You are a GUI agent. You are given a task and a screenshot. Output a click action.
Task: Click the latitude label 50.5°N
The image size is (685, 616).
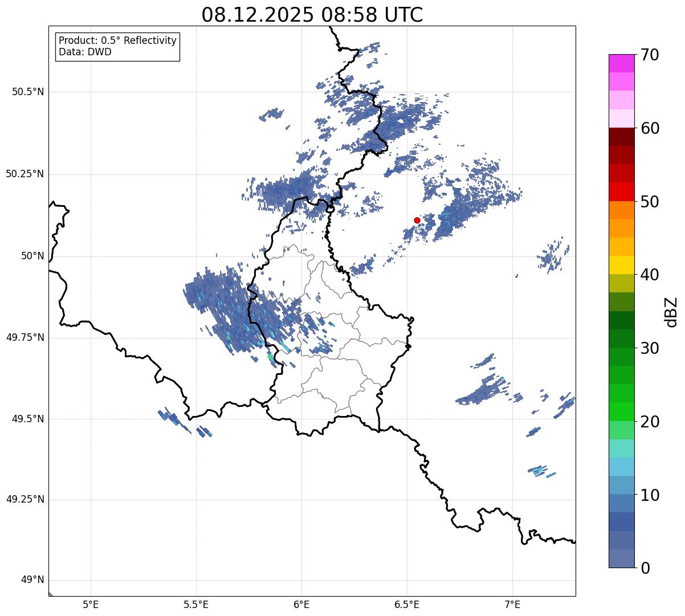click(x=28, y=92)
